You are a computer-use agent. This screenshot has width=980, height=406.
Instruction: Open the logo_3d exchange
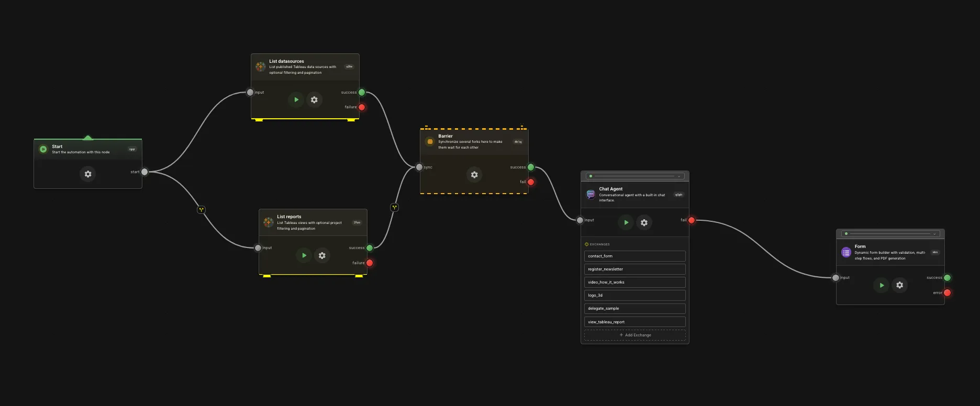point(635,295)
